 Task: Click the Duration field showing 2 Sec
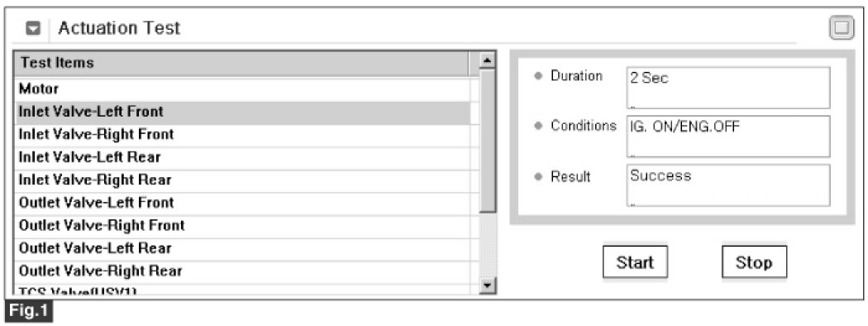(x=728, y=88)
